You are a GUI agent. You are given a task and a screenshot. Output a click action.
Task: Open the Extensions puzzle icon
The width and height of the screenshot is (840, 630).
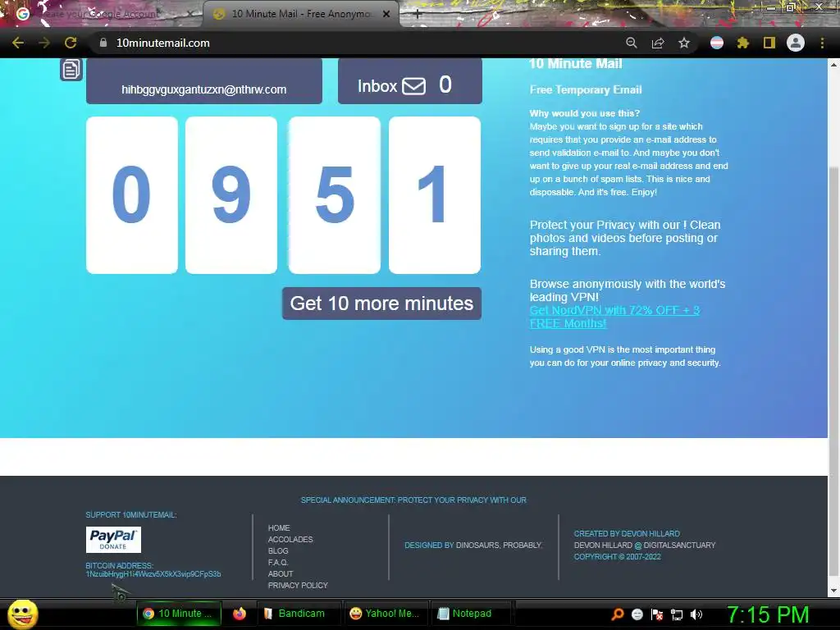click(743, 43)
